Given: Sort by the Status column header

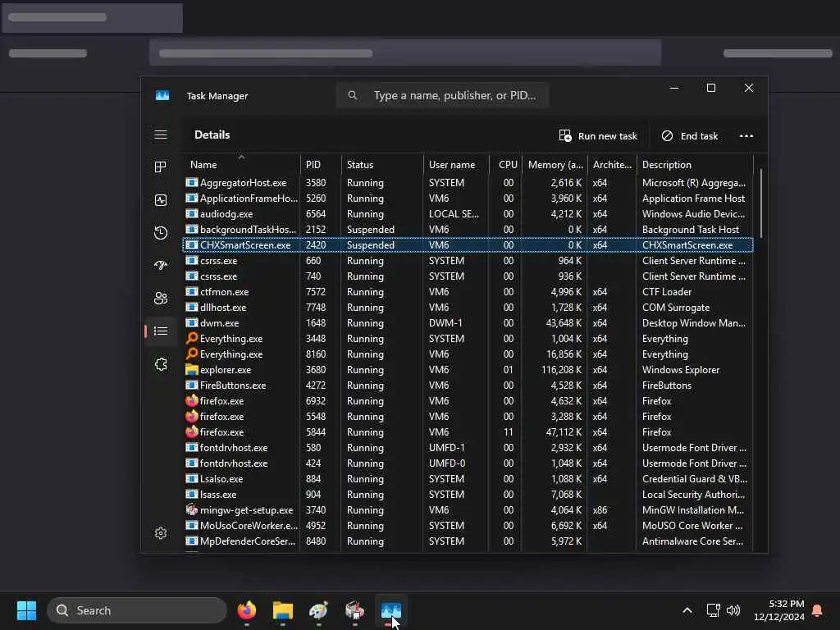Looking at the screenshot, I should click(x=382, y=164).
